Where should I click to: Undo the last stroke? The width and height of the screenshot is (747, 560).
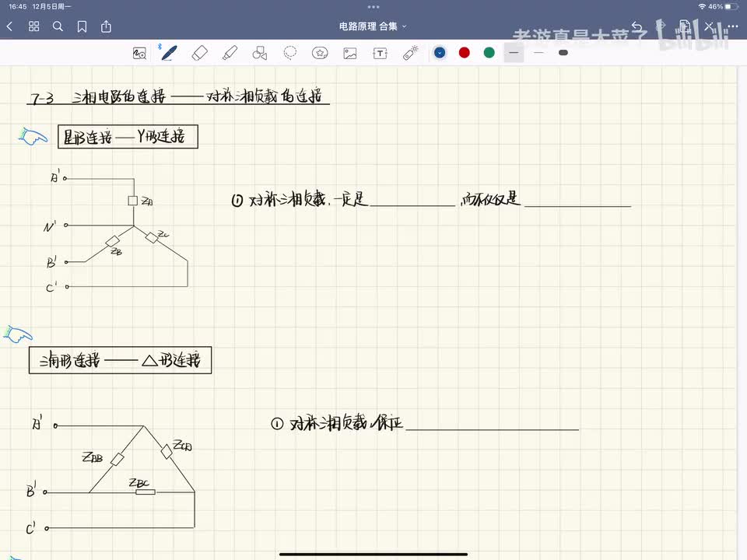pyautogui.click(x=637, y=26)
